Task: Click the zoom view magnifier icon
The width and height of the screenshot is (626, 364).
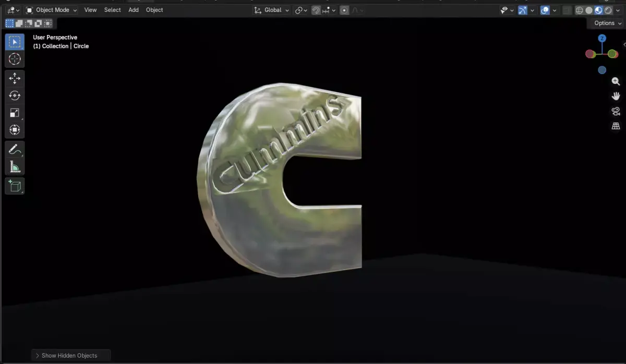Action: coord(616,81)
